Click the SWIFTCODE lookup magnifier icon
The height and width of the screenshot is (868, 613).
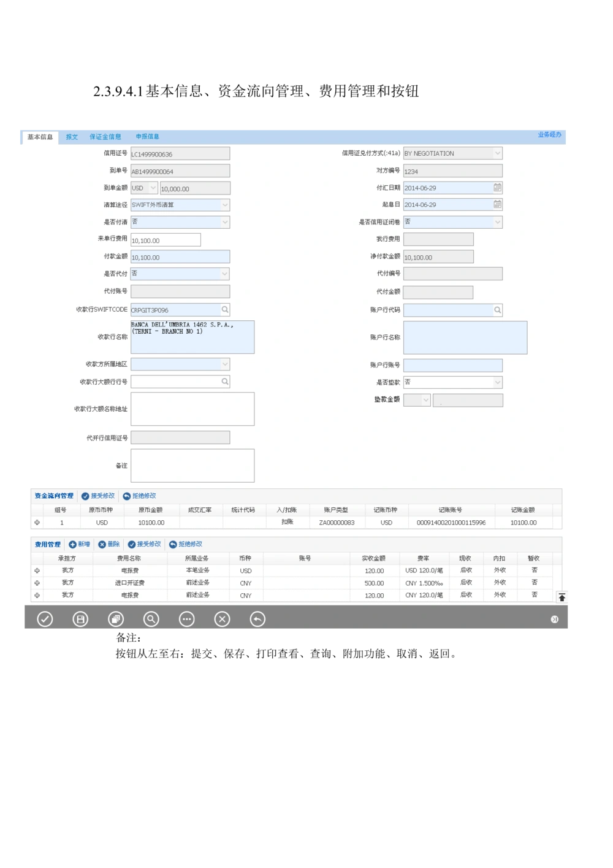[x=225, y=310]
